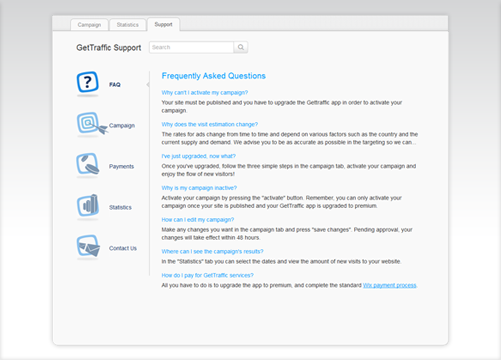Open Payments sidebar label
Image resolution: width=501 pixels, height=360 pixels.
click(121, 166)
